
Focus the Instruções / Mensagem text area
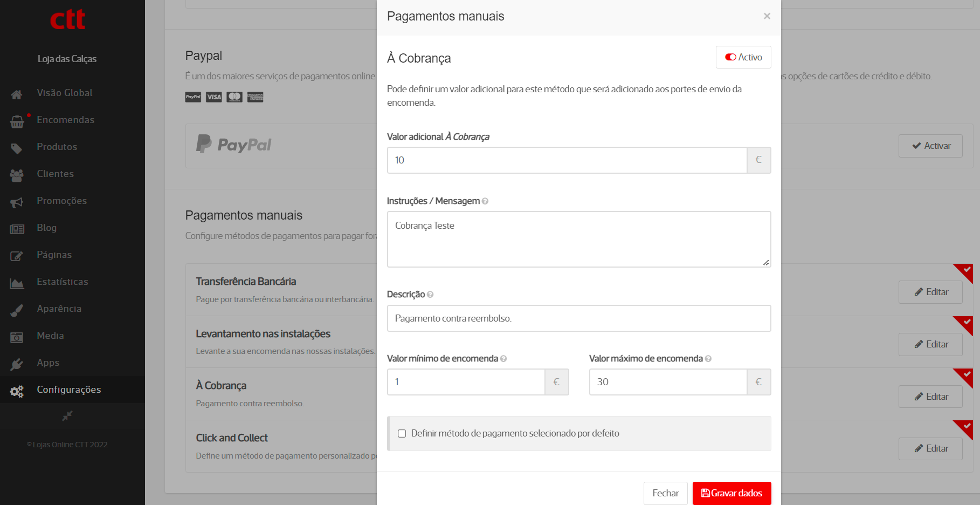click(578, 239)
